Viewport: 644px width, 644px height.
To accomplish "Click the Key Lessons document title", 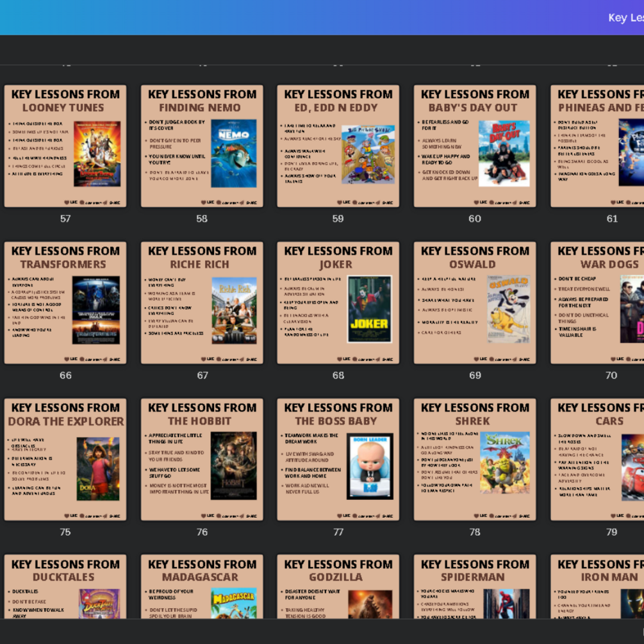I will 626,18.
